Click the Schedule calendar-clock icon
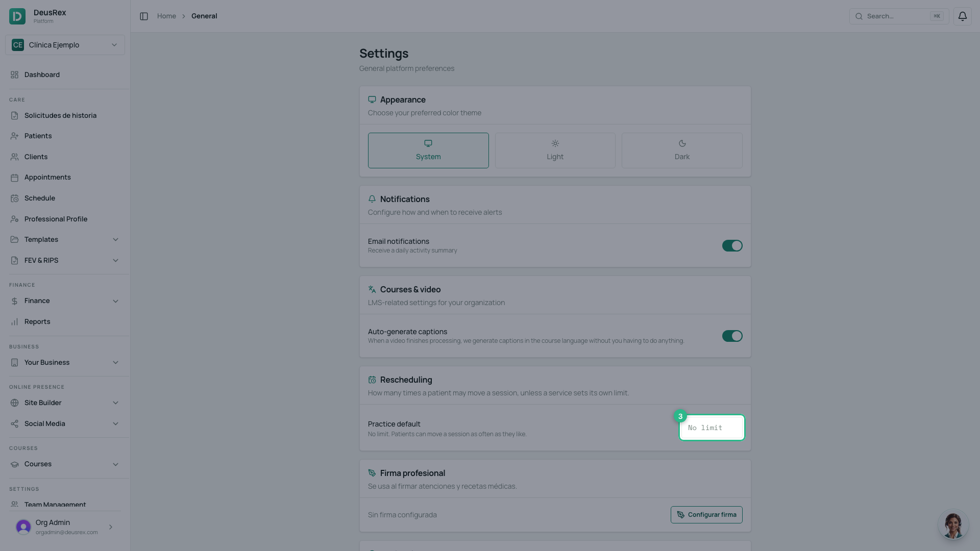Image resolution: width=980 pixels, height=551 pixels. [14, 198]
